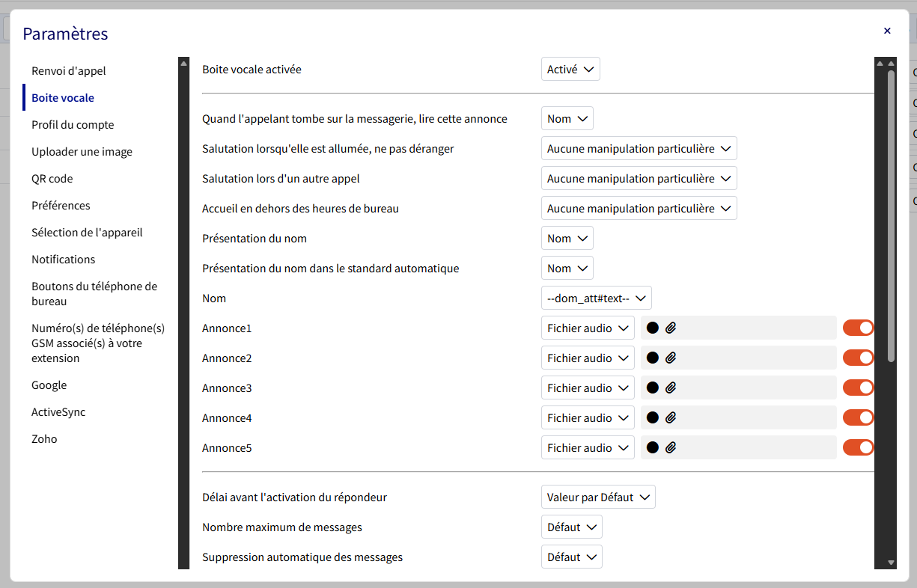
Task: Click the record dot icon for Annonce1
Action: coord(653,328)
